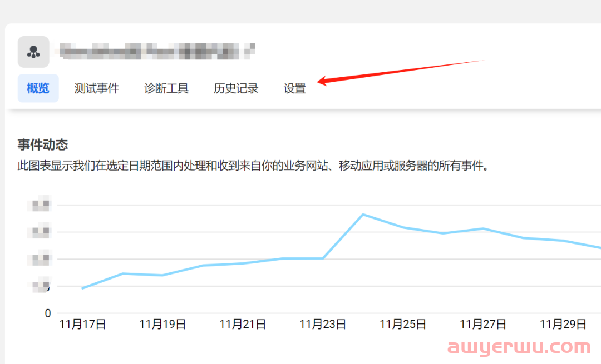The height and width of the screenshot is (364, 601).
Task: Click the 11月27日 axis label
Action: point(483,324)
